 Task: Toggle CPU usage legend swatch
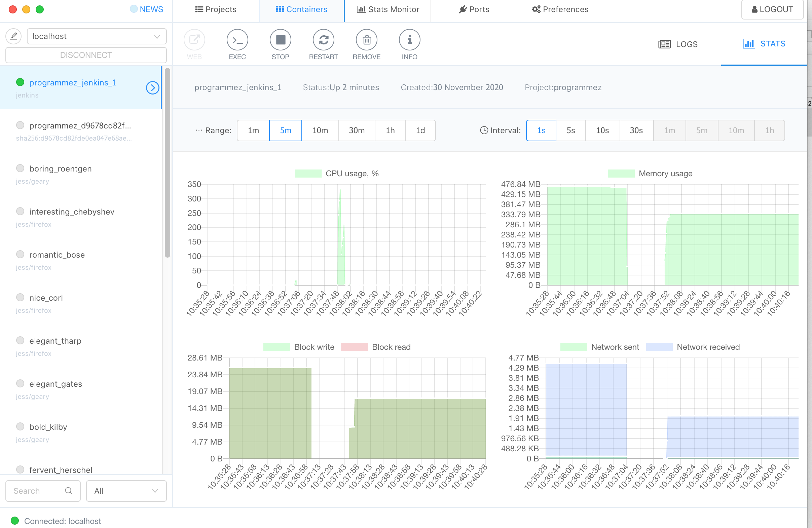(x=308, y=174)
